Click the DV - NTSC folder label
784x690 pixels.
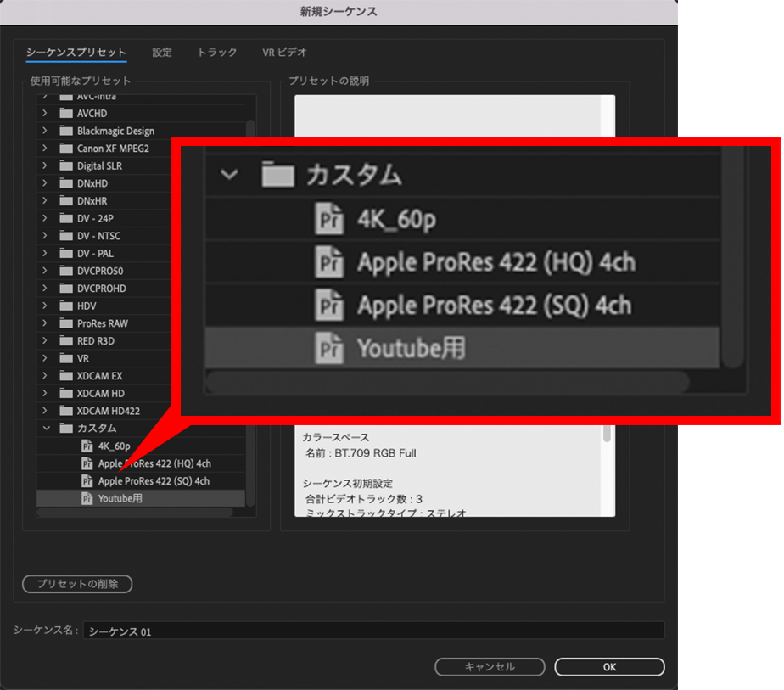tap(98, 236)
